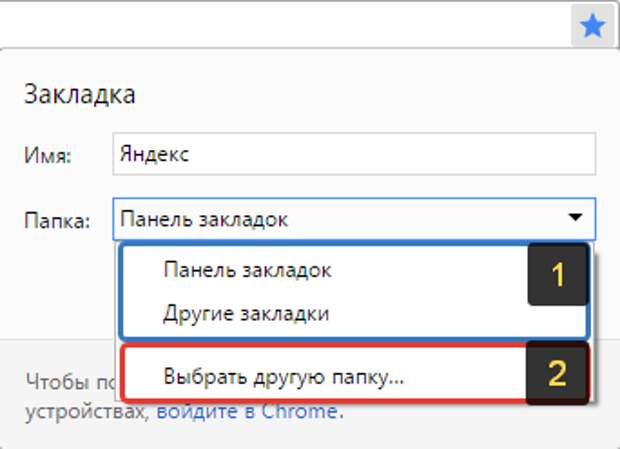Click the Имя: label
The width and height of the screenshot is (620, 449).
47,157
